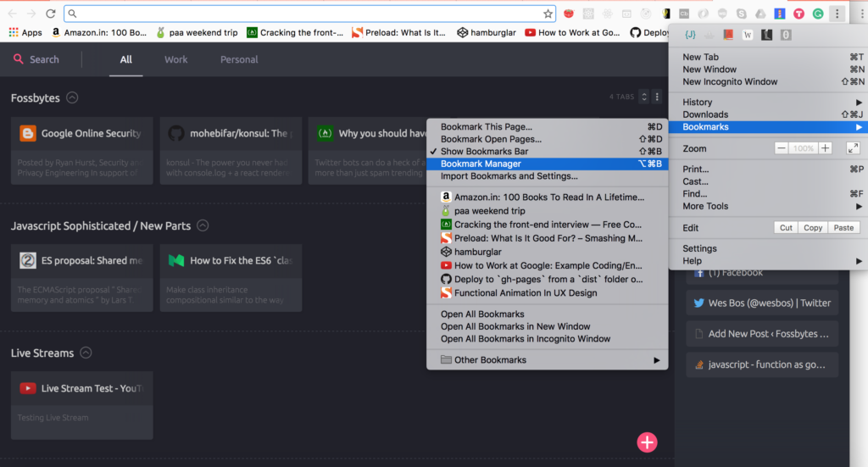Open mohebifar/konsul GitHub card
868x467 pixels.
pos(231,151)
